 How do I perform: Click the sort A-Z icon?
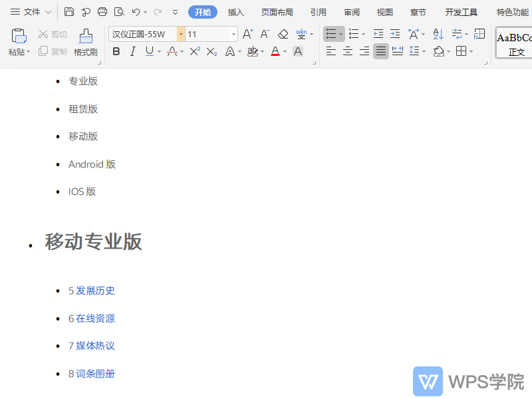[x=439, y=34]
